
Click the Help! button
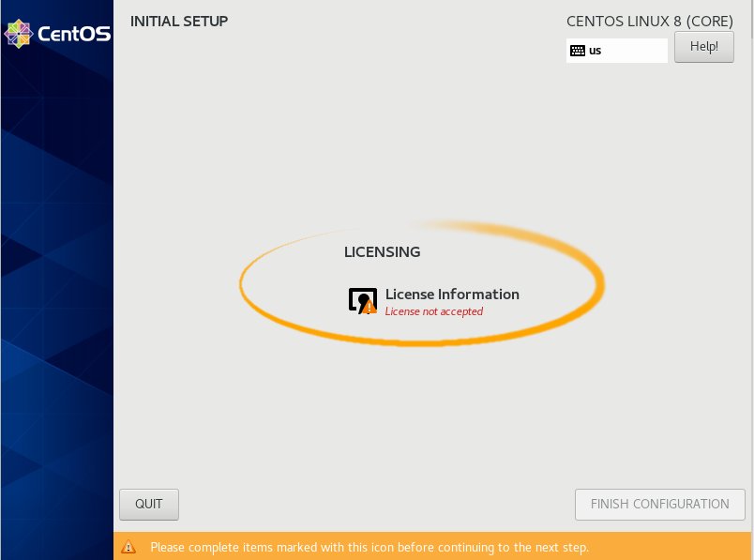point(704,47)
